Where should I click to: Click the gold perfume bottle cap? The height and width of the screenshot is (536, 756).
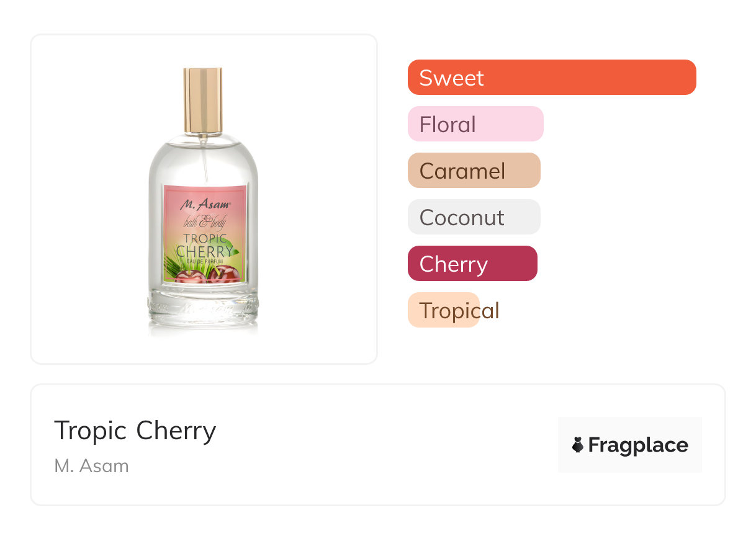click(x=202, y=99)
